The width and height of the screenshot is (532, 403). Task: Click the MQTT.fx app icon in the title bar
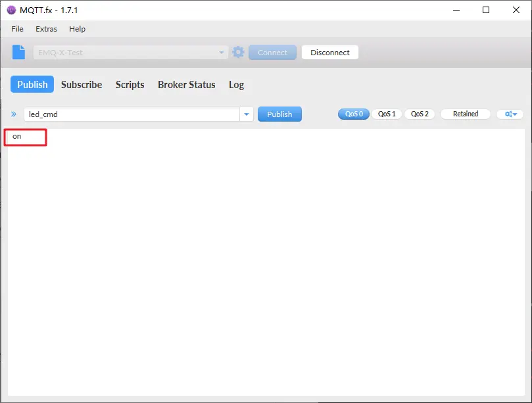point(11,10)
